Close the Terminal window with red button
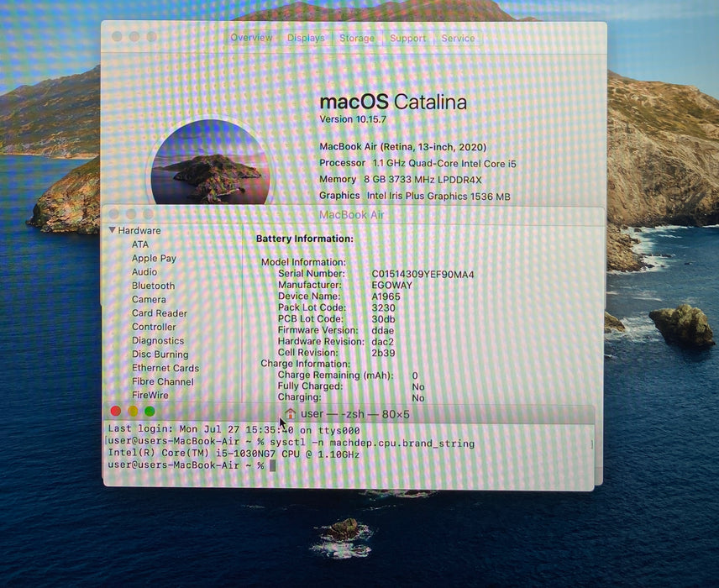This screenshot has width=719, height=588. 116,411
